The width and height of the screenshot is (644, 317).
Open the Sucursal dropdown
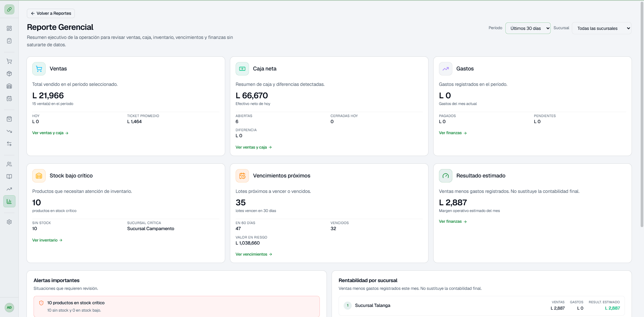602,28
